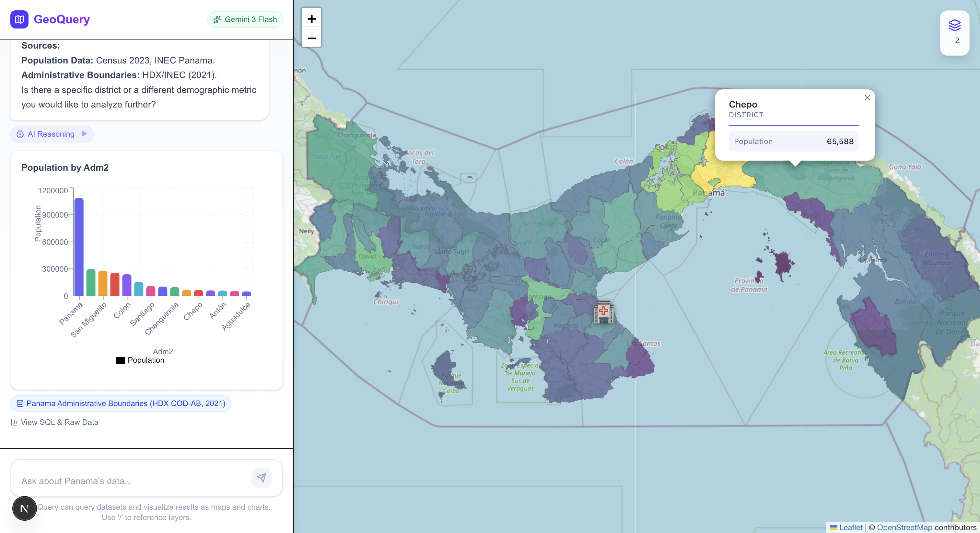Click the GeoQuery title text
Screen dimensions: 980x533
pyautogui.click(x=62, y=19)
